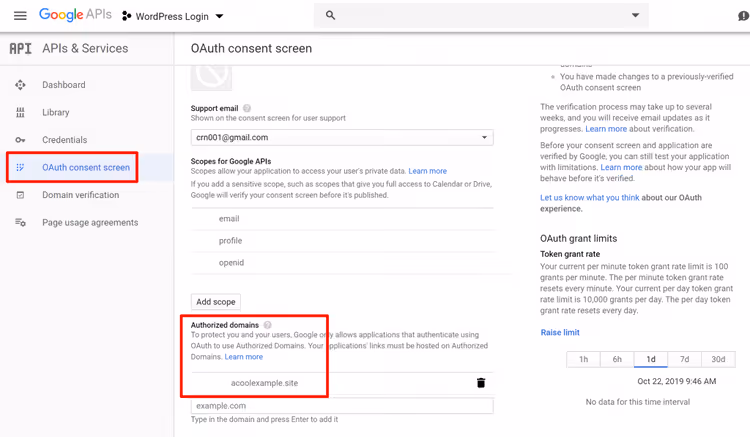Click Learn more about verification link
Viewport: 750px width, 437px height.
pos(606,129)
